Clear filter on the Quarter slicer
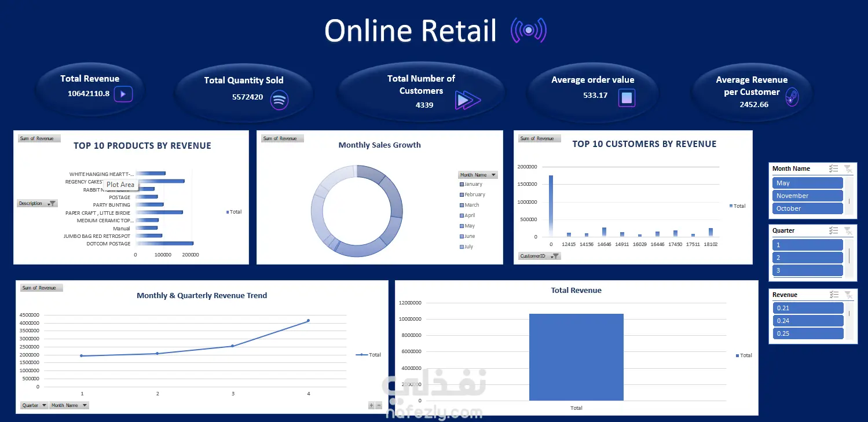The image size is (868, 422). 847,230
